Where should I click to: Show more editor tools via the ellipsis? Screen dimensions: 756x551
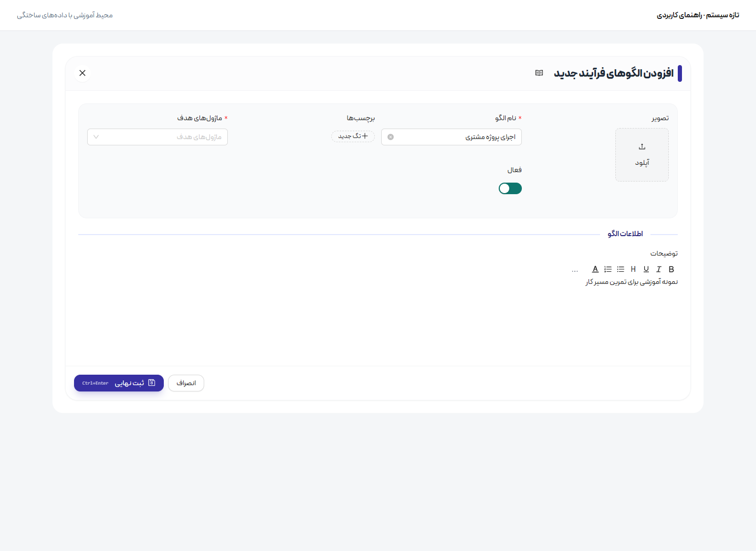575,270
